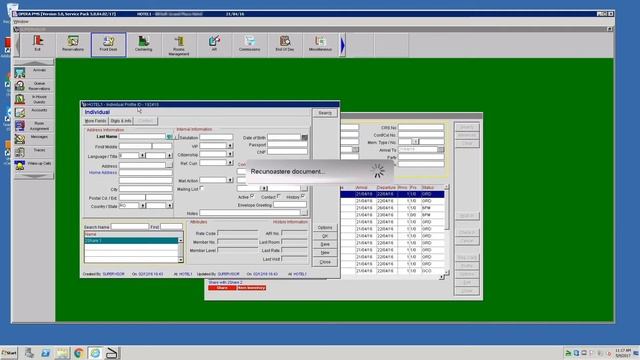Click the Search button in Individual profile
This screenshot has width=640, height=360.
click(325, 113)
